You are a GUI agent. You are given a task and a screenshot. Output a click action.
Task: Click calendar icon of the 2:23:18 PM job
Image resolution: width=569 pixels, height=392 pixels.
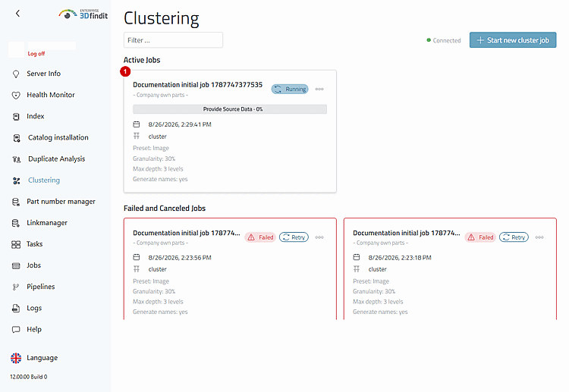pyautogui.click(x=357, y=258)
